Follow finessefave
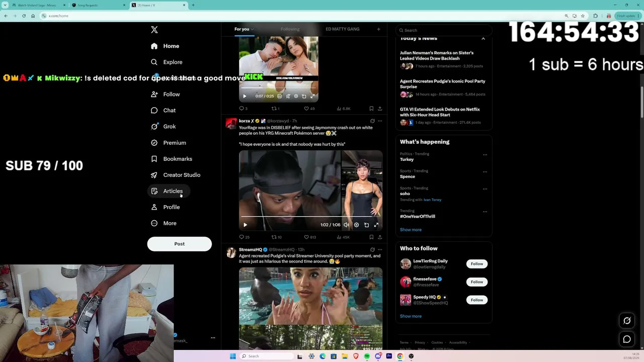This screenshot has width=644, height=362. point(477,282)
